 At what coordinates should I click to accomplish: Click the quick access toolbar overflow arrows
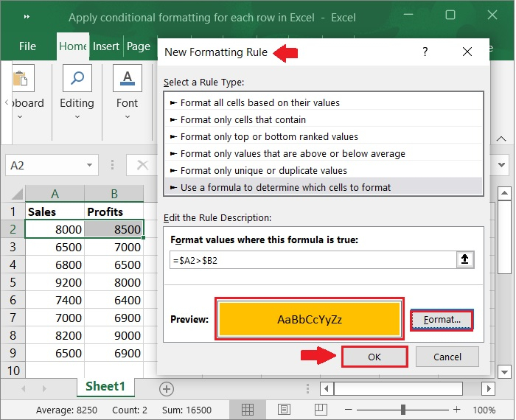pos(27,16)
